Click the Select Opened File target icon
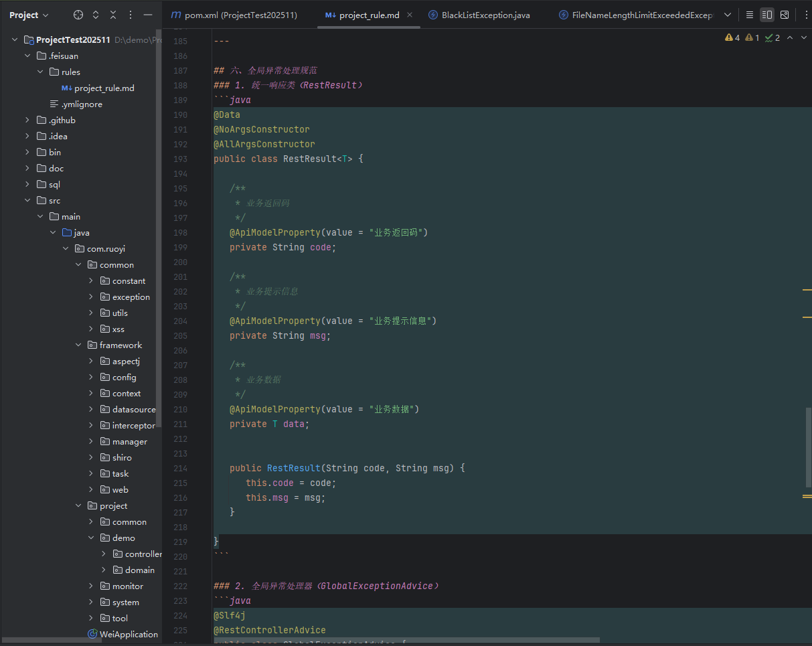 point(78,15)
